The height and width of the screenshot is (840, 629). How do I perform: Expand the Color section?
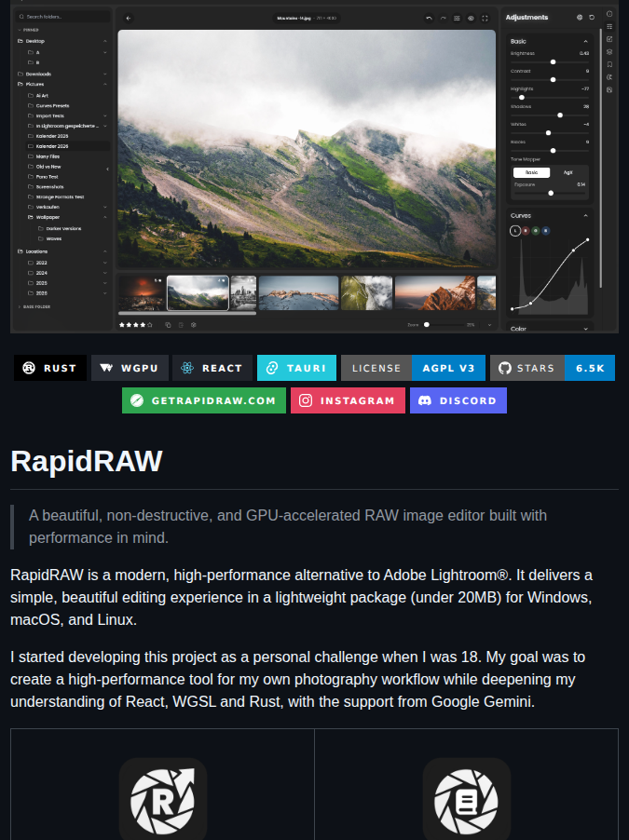tap(585, 329)
